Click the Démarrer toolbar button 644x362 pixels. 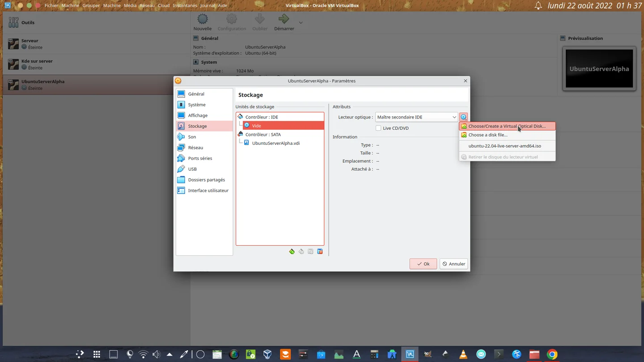click(284, 22)
